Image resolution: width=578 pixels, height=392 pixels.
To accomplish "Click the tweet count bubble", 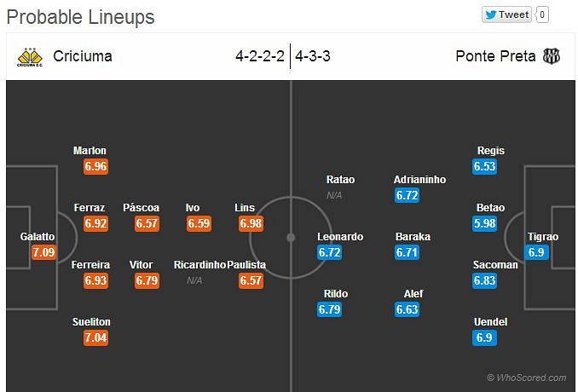I will pos(542,14).
